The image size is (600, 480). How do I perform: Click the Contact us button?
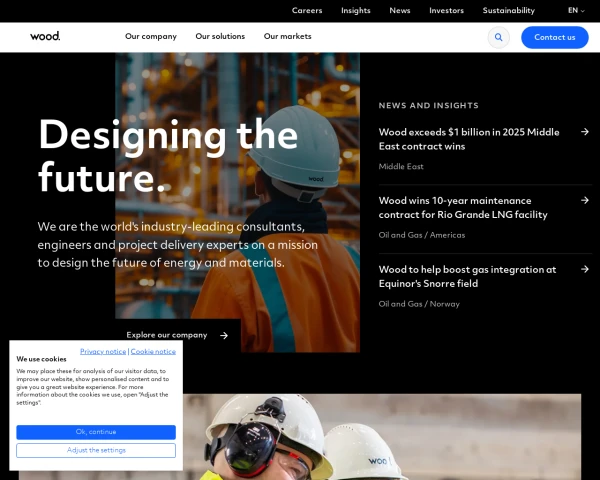coord(554,37)
